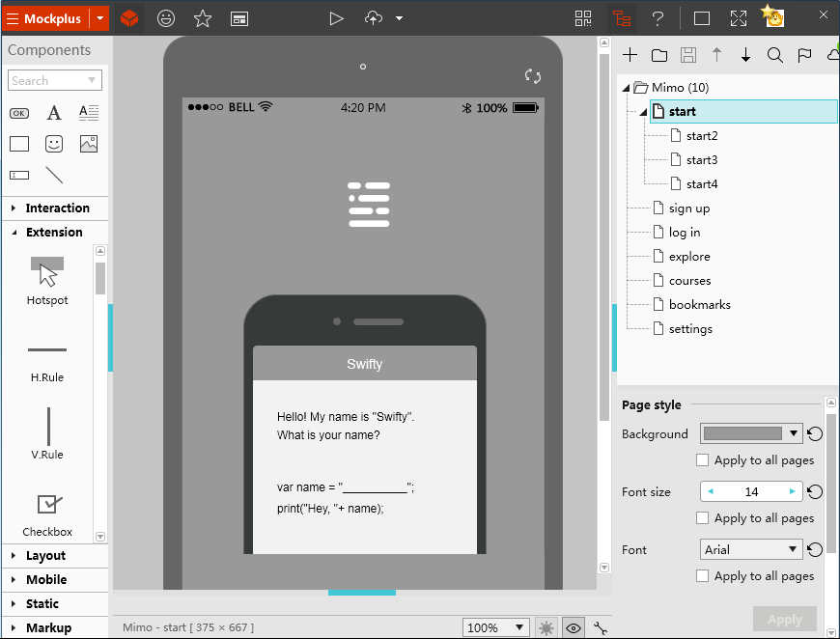This screenshot has height=639, width=840.
Task: Open the QR code view icon
Action: [x=583, y=18]
